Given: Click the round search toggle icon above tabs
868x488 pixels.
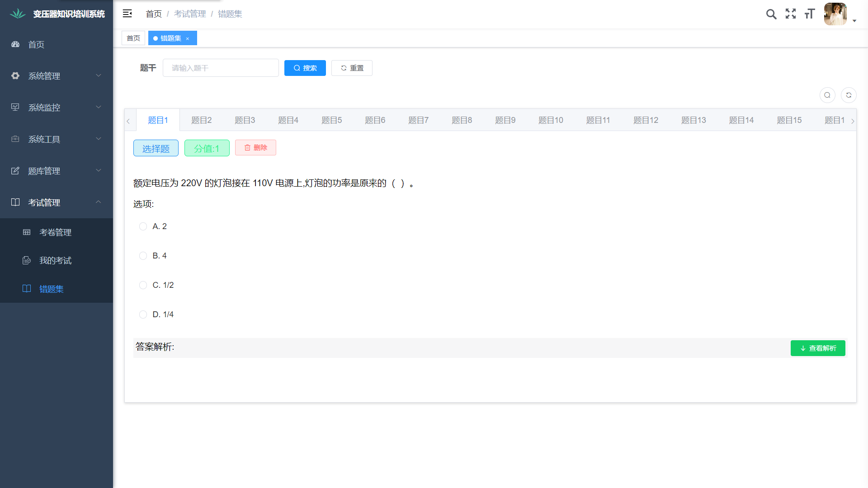Looking at the screenshot, I should pos(827,95).
